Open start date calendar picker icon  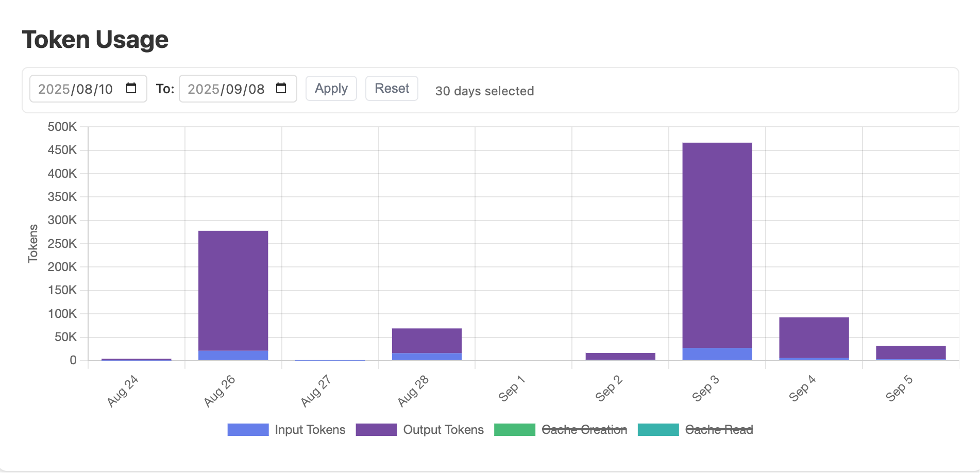tap(131, 88)
